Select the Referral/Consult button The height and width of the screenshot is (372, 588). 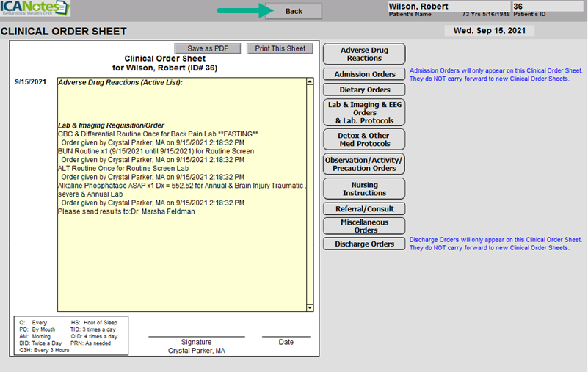364,208
